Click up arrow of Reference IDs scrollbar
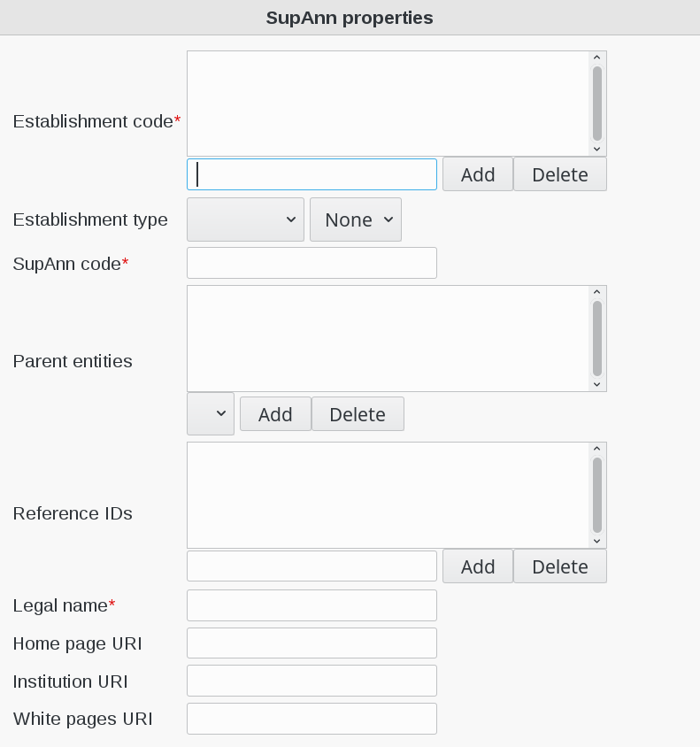The image size is (700, 747). (x=597, y=449)
